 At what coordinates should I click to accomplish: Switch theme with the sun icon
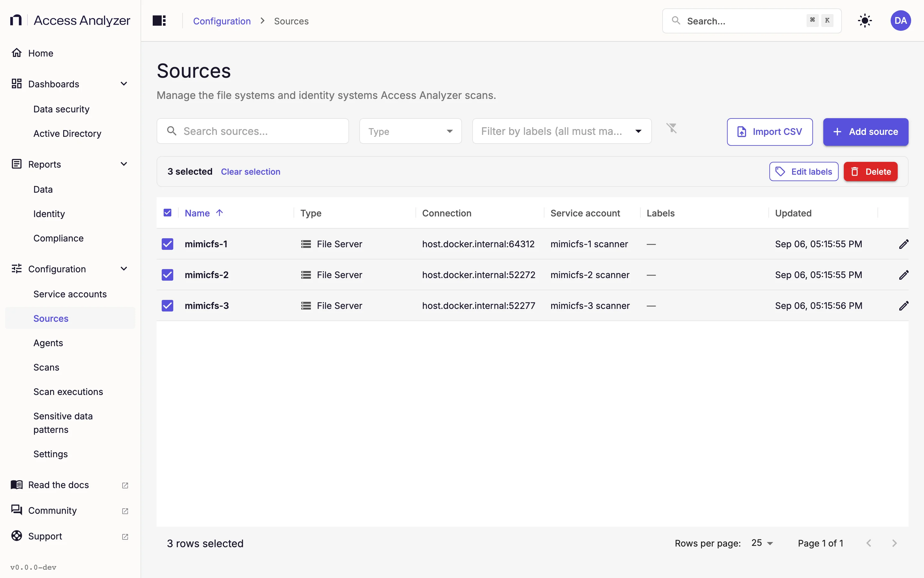click(x=864, y=21)
